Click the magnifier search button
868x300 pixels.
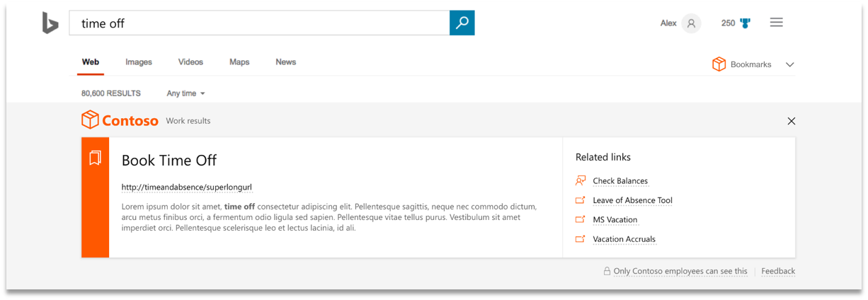point(462,23)
